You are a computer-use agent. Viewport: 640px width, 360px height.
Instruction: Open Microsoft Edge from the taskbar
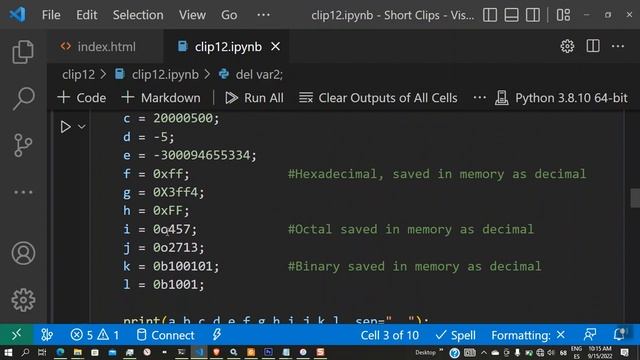point(60,353)
